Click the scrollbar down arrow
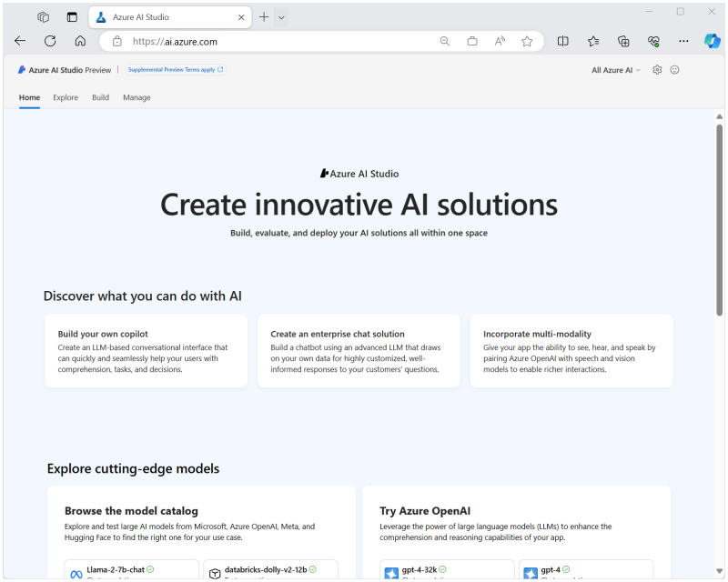 (719, 571)
